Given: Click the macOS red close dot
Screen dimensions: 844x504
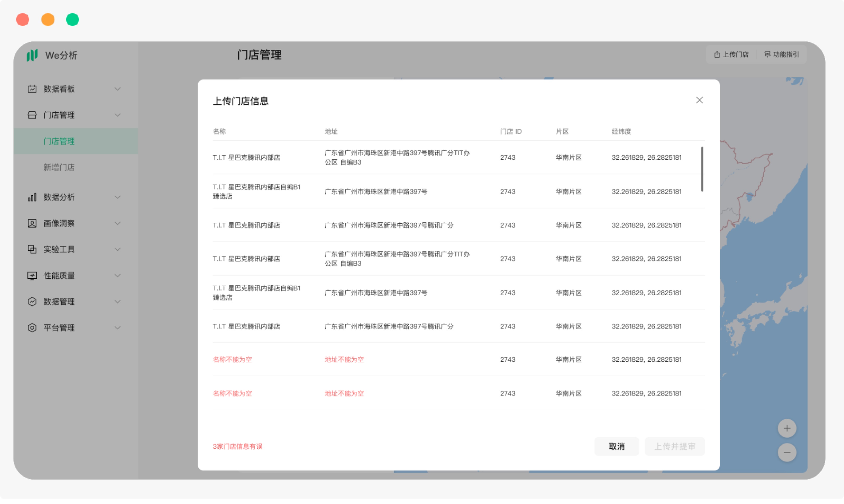Looking at the screenshot, I should click(23, 19).
